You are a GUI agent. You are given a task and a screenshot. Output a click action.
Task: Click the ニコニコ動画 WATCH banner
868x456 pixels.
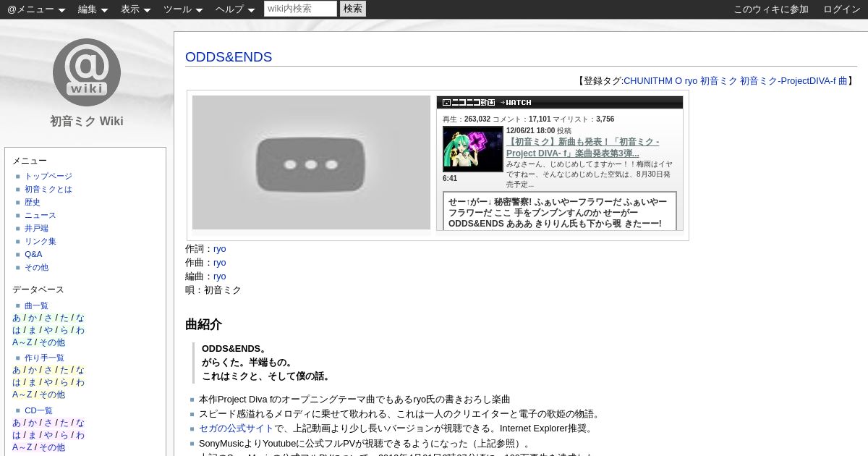tap(561, 102)
